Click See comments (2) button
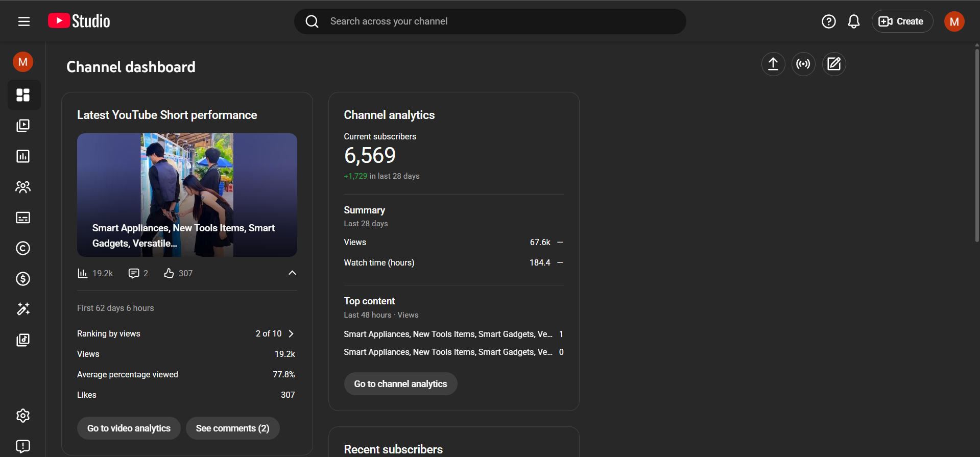 point(232,428)
